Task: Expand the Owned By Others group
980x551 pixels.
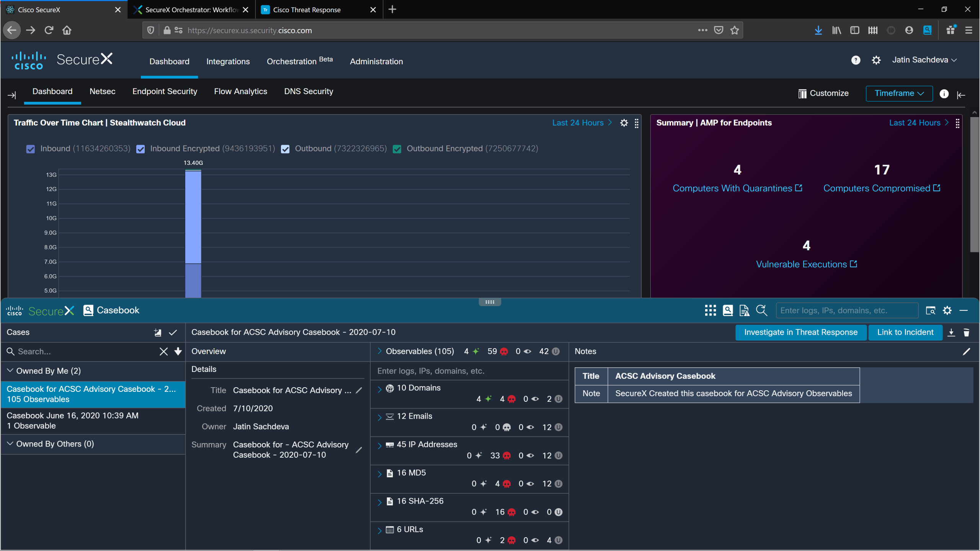Action: coord(10,443)
